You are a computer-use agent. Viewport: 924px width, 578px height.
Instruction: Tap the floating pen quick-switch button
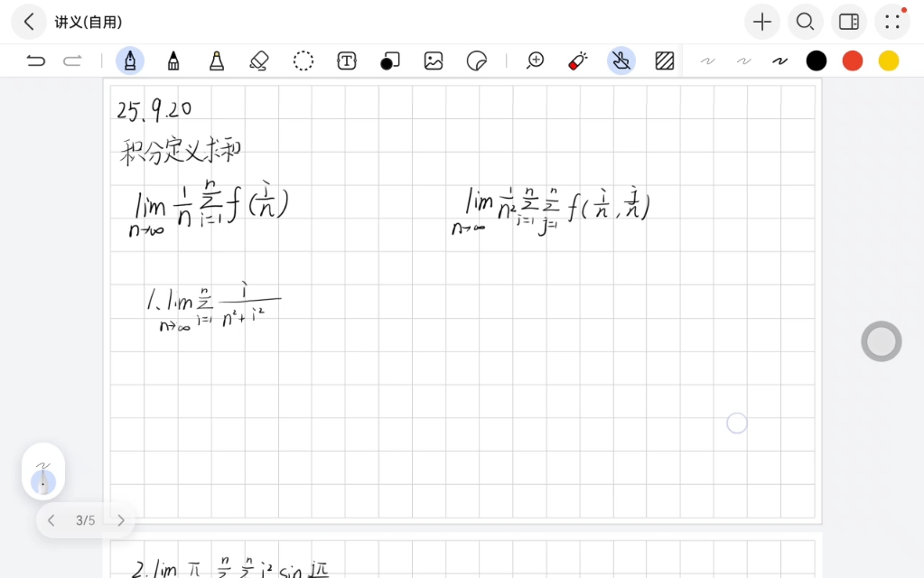tap(43, 472)
